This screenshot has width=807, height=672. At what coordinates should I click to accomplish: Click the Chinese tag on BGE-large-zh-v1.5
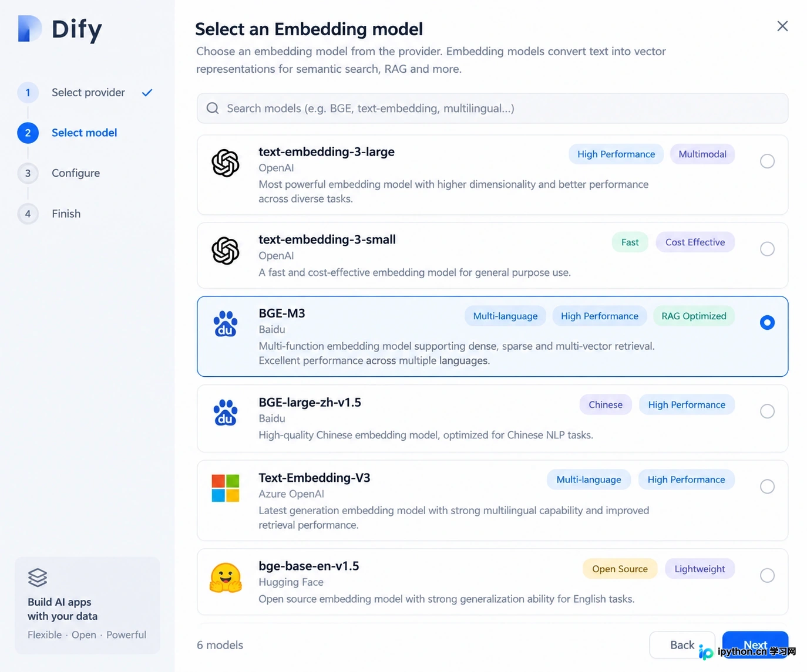(606, 405)
